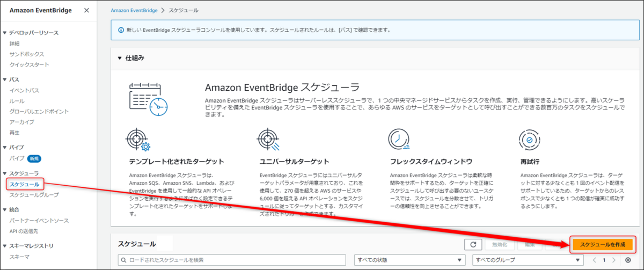Click the テンプレート化されたターゲット heading
The width and height of the screenshot is (644, 270).
[177, 162]
